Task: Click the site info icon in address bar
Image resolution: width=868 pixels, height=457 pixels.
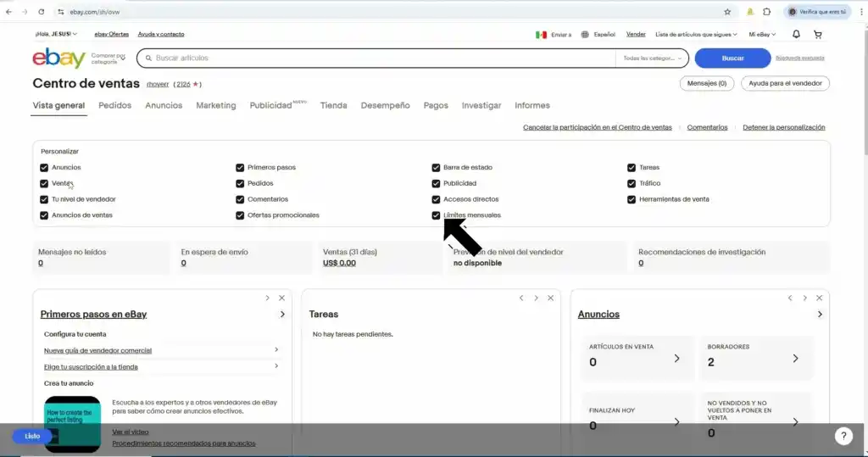Action: pyautogui.click(x=60, y=12)
